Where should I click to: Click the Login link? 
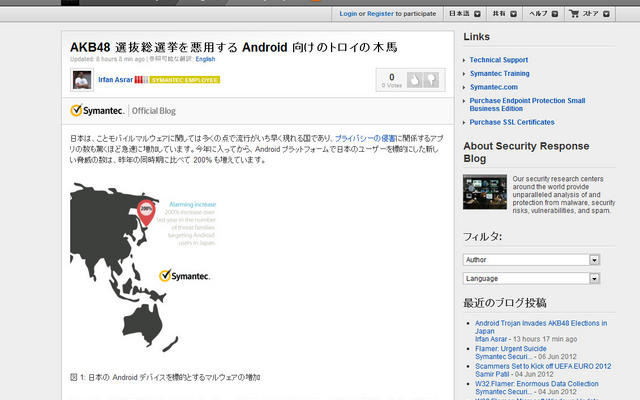(x=348, y=14)
